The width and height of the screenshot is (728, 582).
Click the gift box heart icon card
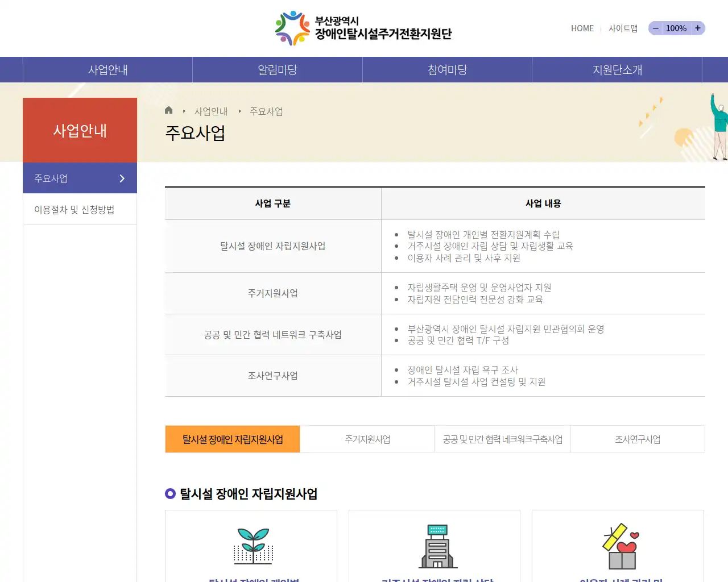pyautogui.click(x=618, y=546)
